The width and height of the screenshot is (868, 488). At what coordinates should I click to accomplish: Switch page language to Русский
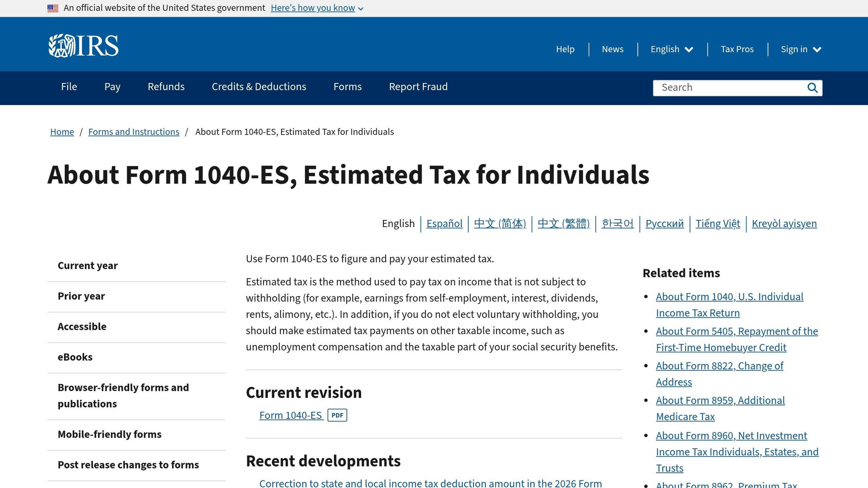665,224
